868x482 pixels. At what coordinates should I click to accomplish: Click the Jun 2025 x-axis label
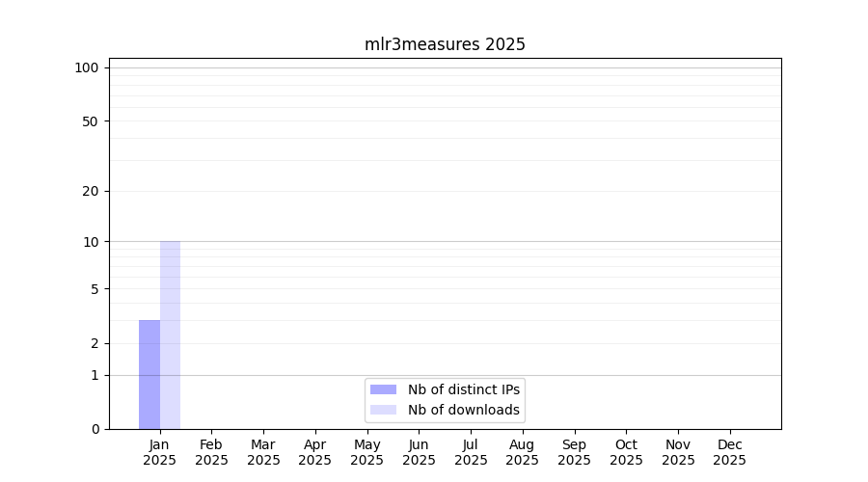[x=419, y=452]
